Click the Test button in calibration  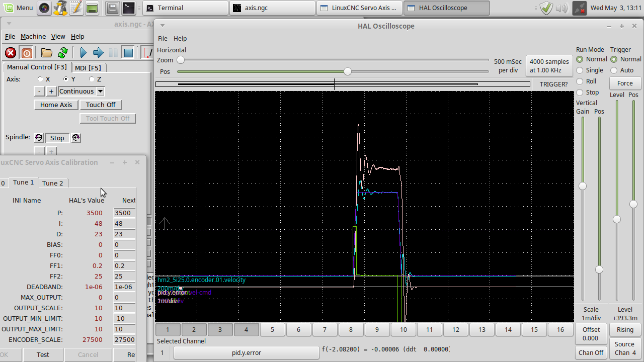point(43,354)
